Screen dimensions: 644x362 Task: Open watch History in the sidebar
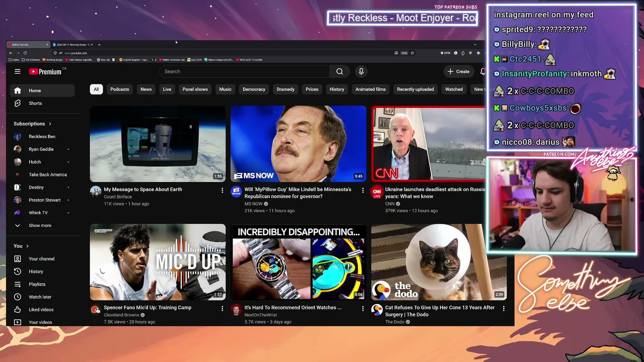pyautogui.click(x=42, y=271)
